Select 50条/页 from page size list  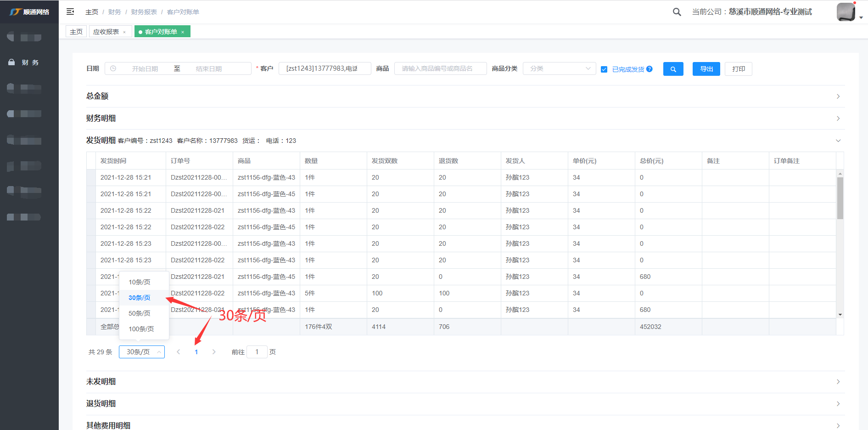tap(140, 313)
